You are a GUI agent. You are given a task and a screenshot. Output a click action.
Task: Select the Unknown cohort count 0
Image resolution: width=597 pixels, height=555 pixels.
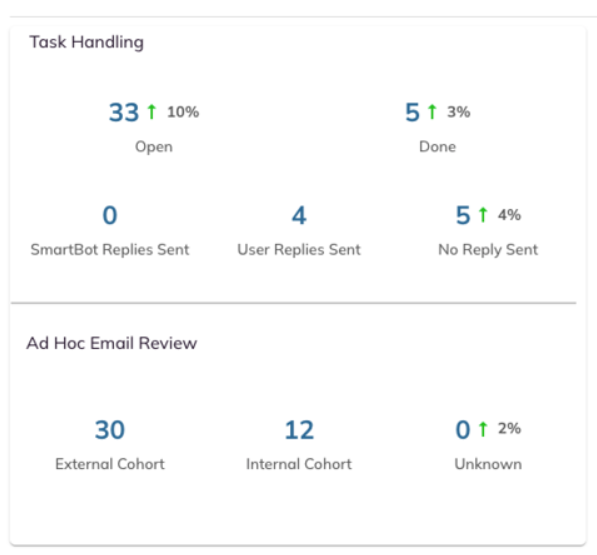[x=463, y=430]
